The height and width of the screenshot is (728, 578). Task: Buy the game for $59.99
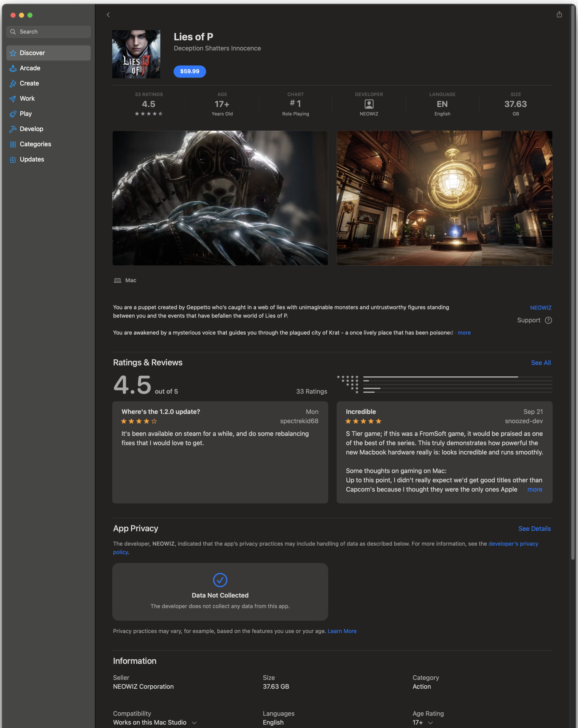pyautogui.click(x=190, y=71)
